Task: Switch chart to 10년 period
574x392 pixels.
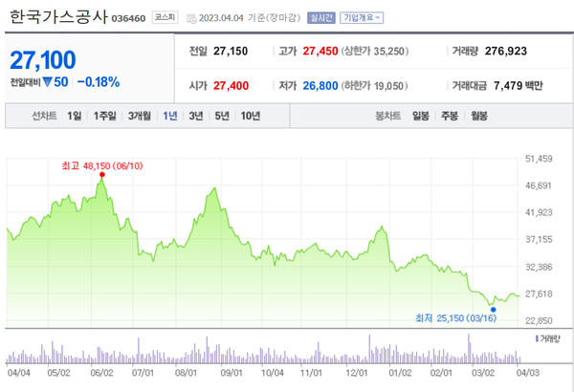Action: click(251, 117)
